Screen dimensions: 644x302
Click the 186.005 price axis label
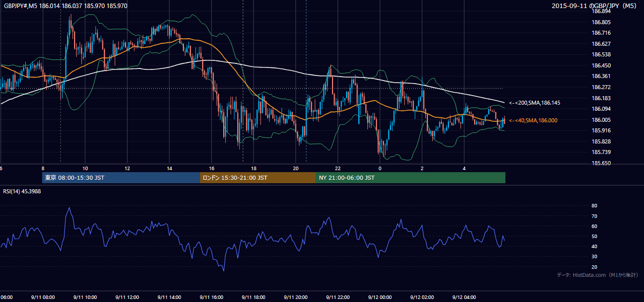coord(601,120)
